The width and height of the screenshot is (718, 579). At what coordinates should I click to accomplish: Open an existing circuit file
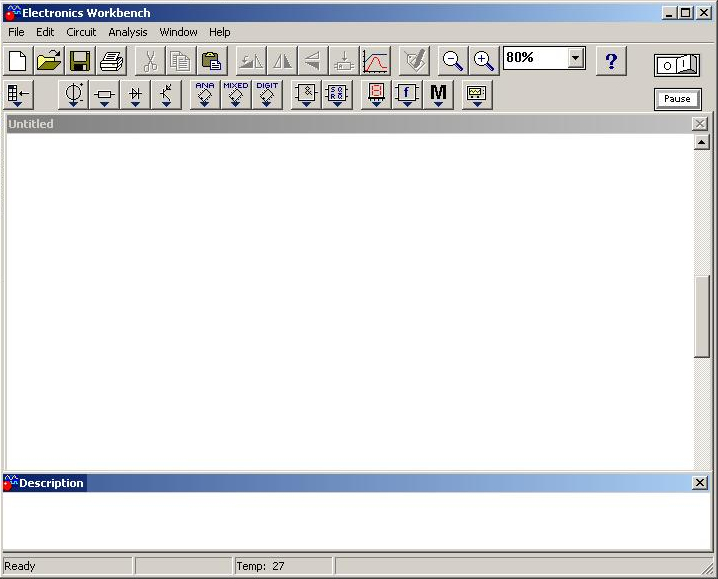point(49,61)
